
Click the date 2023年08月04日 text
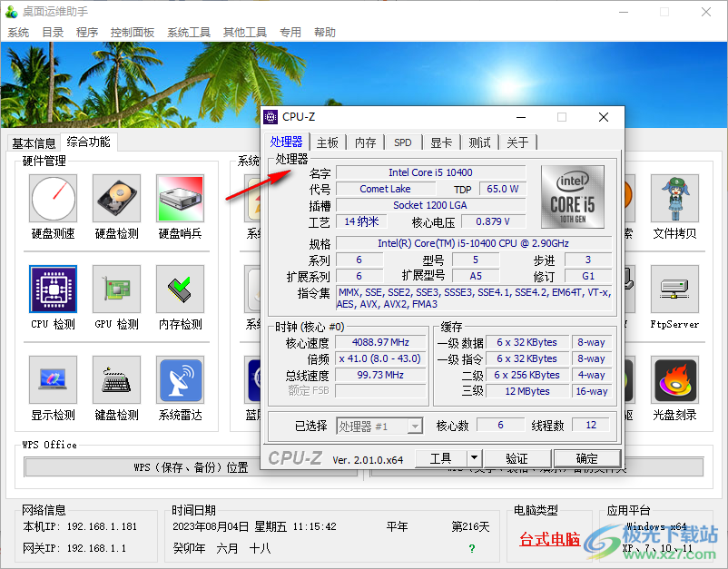[x=211, y=526]
